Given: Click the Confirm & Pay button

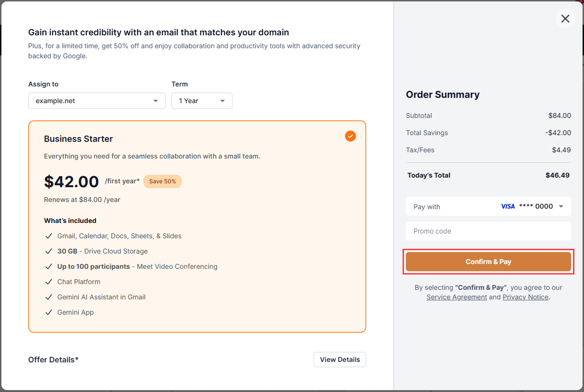Looking at the screenshot, I should tap(488, 262).
